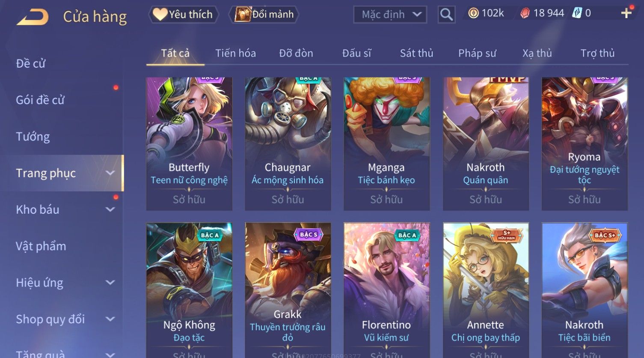The height and width of the screenshot is (358, 644).
Task: Click the golden back arrow icon
Action: (33, 17)
